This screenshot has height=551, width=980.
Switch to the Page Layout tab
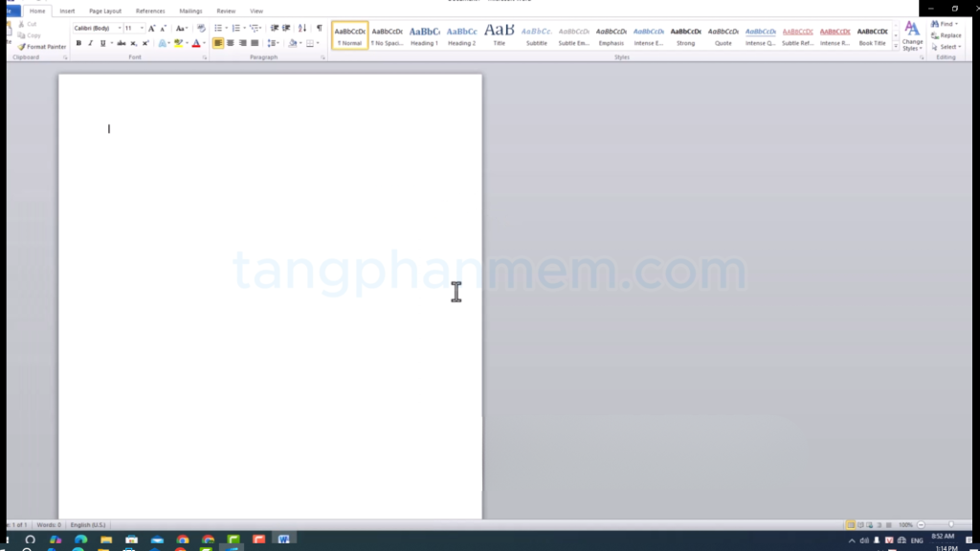(105, 11)
